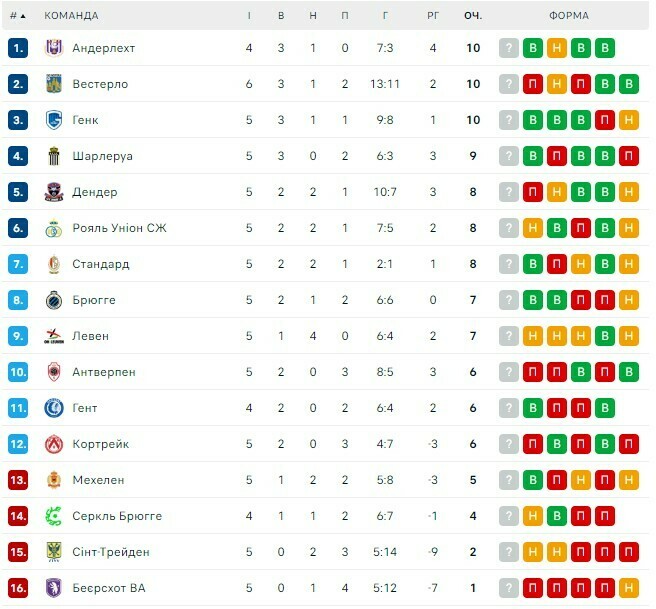
Task: Open the Стандард team link
Action: tap(101, 264)
